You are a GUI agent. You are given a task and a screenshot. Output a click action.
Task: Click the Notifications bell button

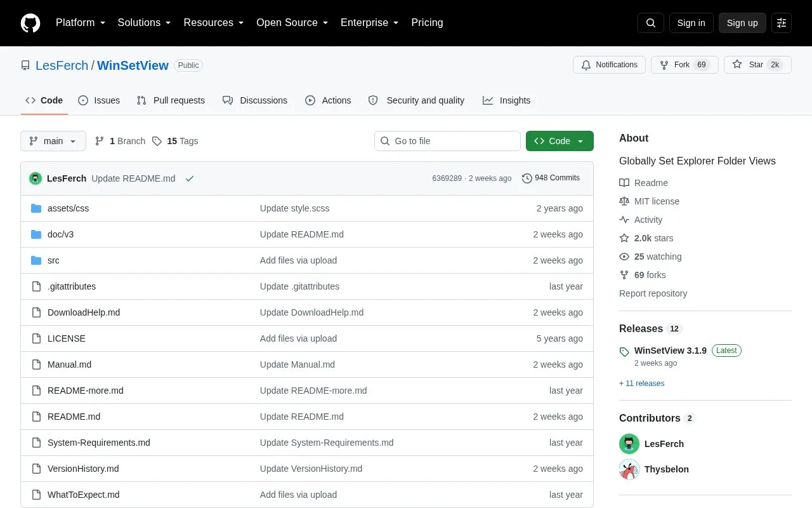pyautogui.click(x=609, y=65)
